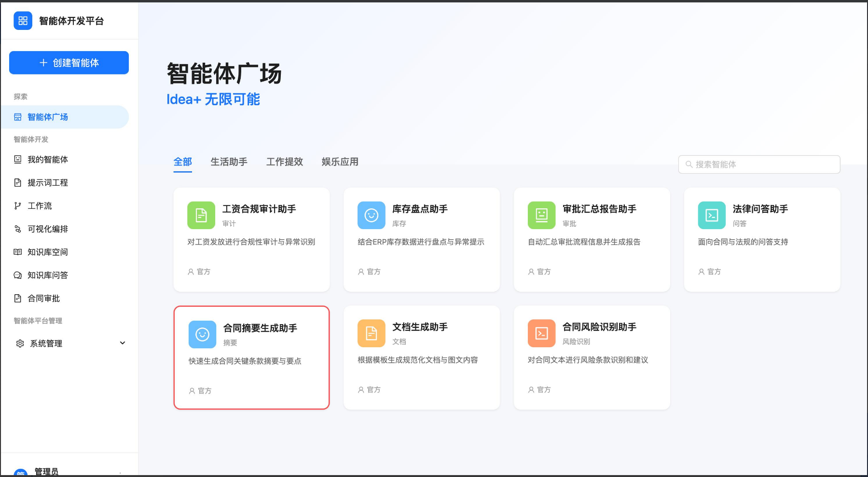Open the 文档生成助手 card
Screen dimensions: 868x477
(421, 357)
